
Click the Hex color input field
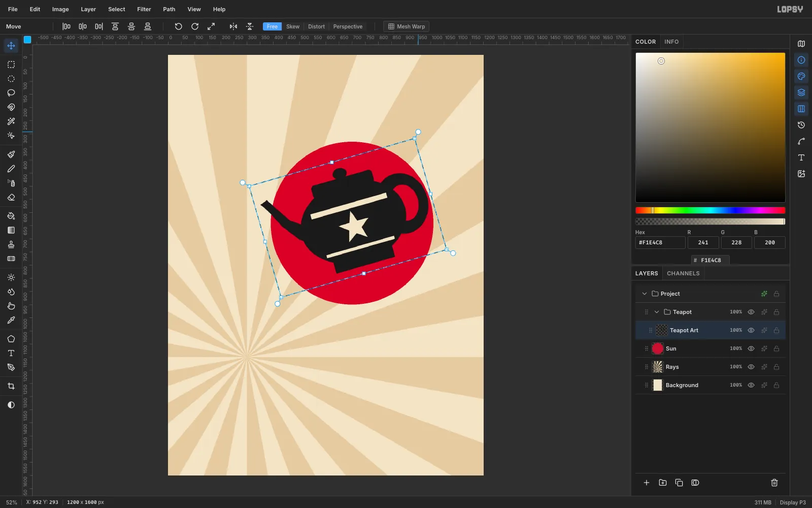point(660,242)
